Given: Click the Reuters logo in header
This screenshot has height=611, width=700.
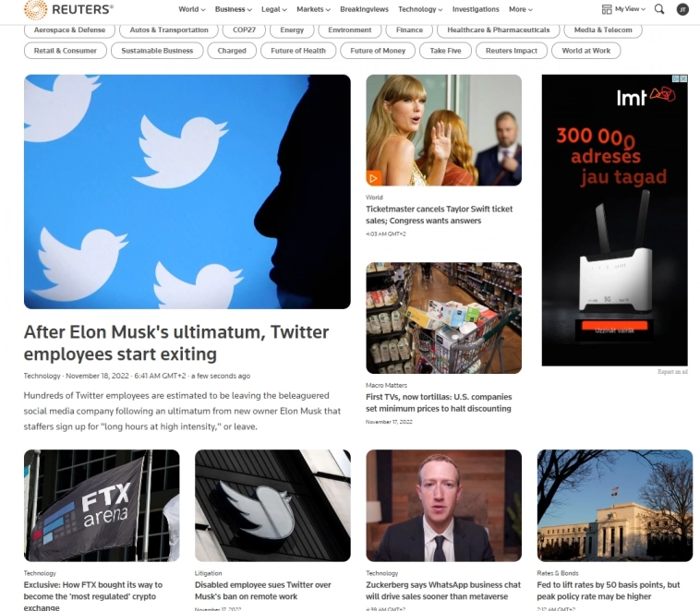Looking at the screenshot, I should click(68, 10).
